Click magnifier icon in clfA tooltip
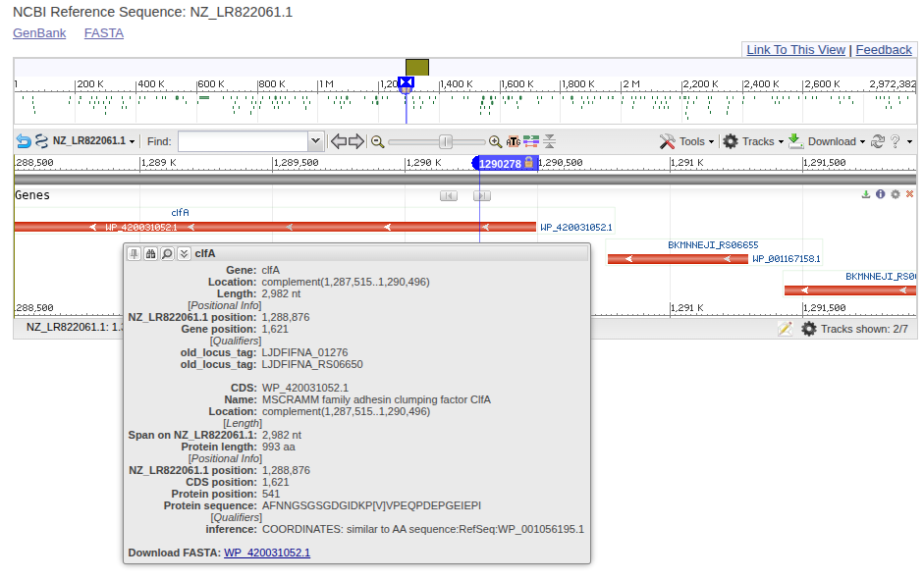The image size is (924, 580). [x=167, y=254]
